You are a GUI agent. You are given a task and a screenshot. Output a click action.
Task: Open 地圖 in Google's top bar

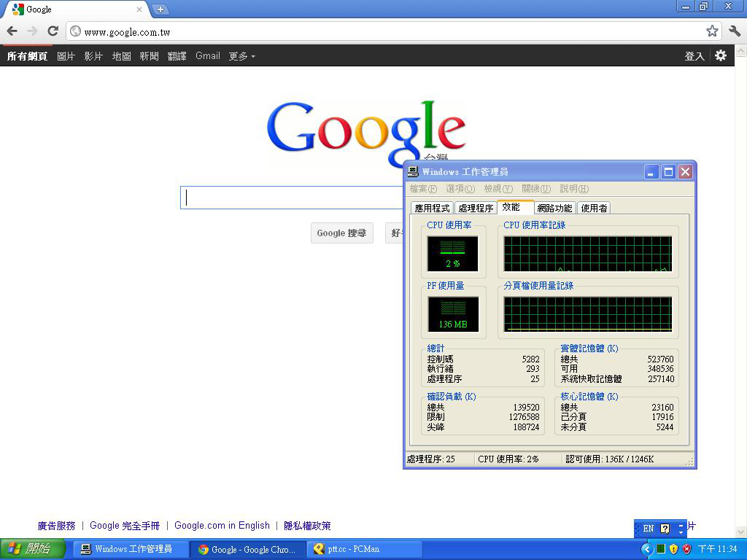pyautogui.click(x=121, y=56)
